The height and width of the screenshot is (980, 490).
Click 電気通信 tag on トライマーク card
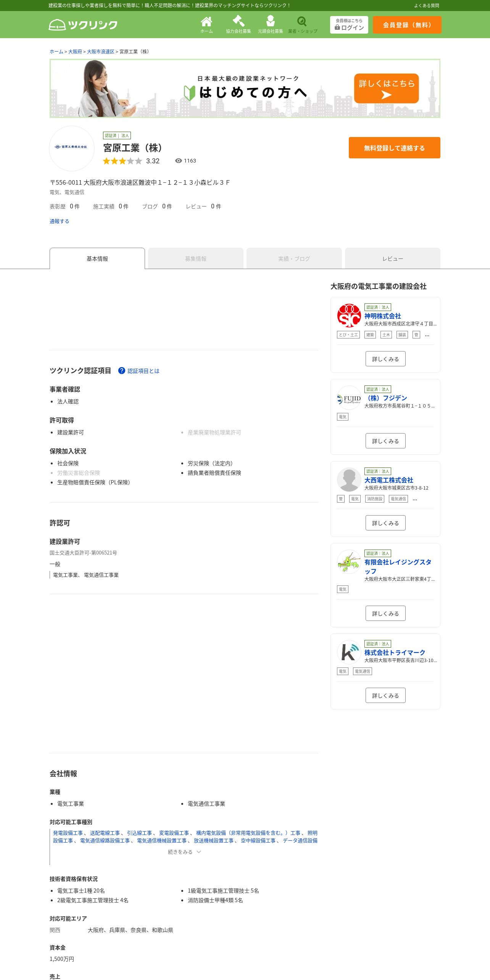pos(363,671)
